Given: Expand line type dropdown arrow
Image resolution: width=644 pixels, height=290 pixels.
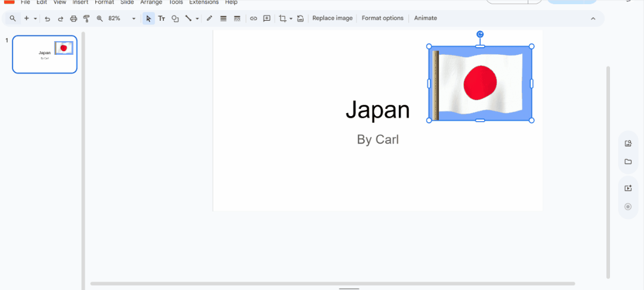Looking at the screenshot, I should pyautogui.click(x=197, y=18).
